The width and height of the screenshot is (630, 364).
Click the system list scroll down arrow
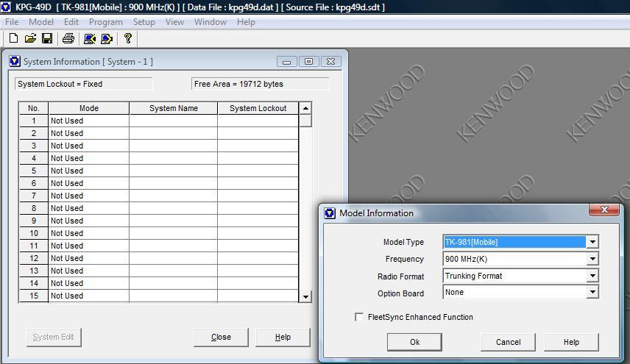pos(305,296)
